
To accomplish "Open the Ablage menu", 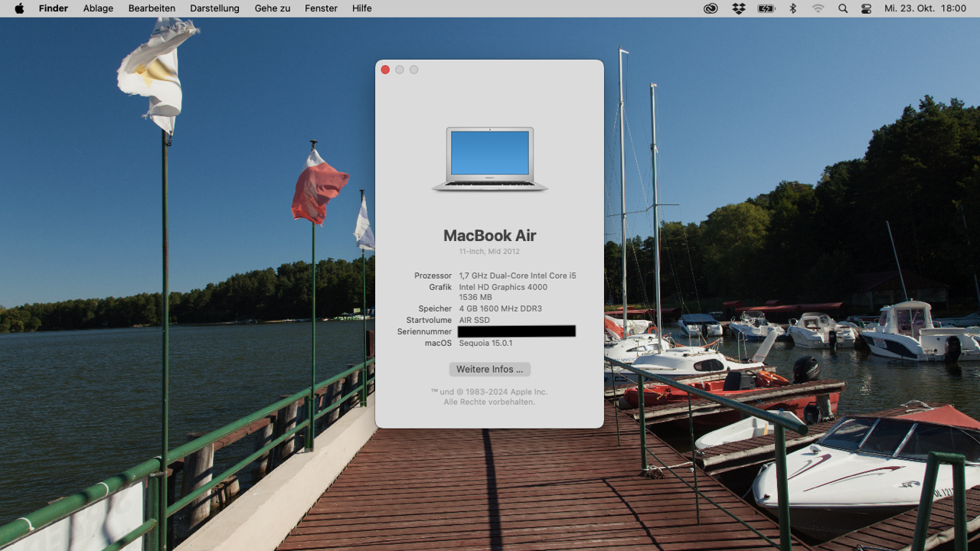I will (98, 8).
